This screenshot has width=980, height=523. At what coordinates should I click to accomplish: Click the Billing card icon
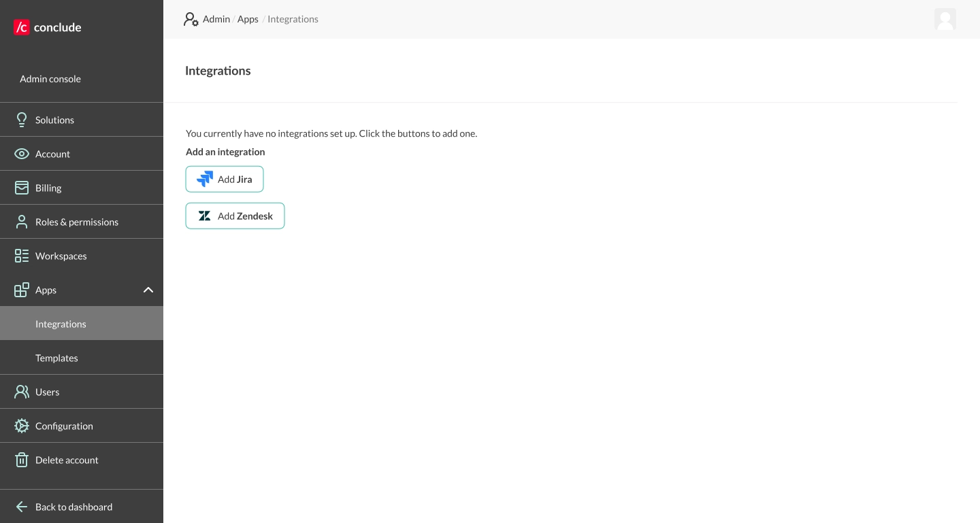[x=22, y=188]
